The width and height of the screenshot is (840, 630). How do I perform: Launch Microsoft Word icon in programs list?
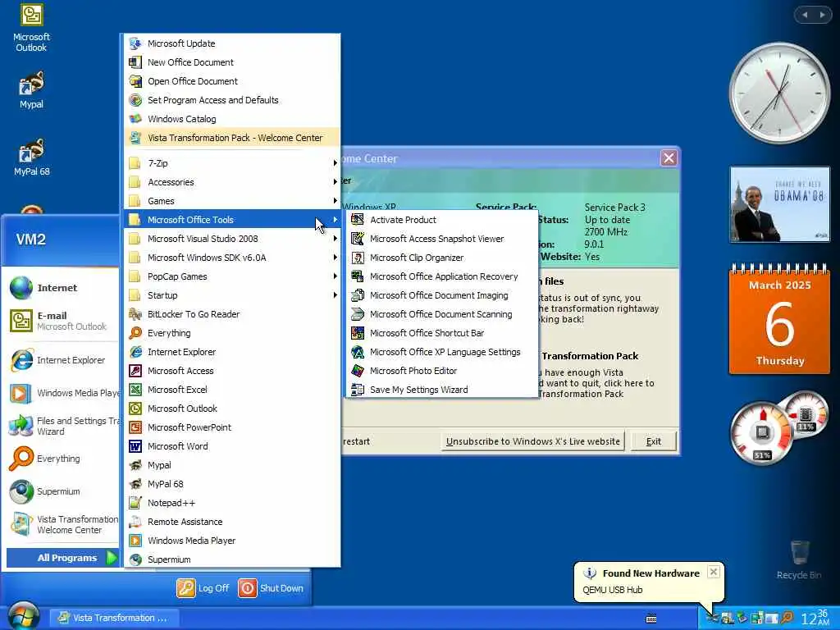[x=135, y=446]
